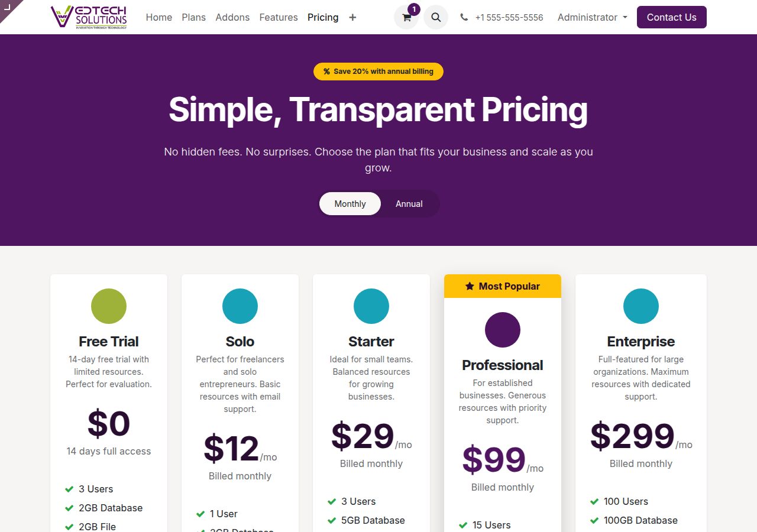Click the green checkmark beside 3 Users
The height and width of the screenshot is (532, 757).
[69, 489]
